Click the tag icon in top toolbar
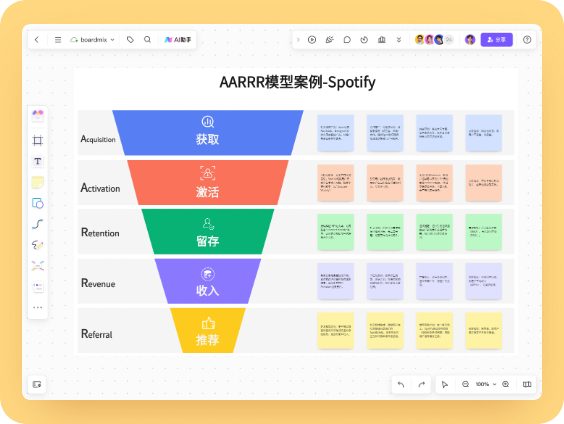 click(130, 40)
